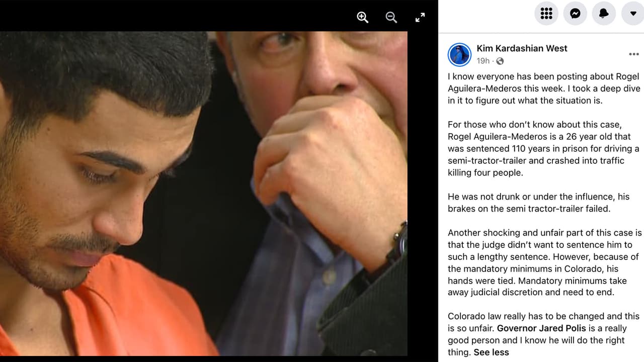Click the globe public audience icon
This screenshot has width=644, height=362.
point(500,61)
